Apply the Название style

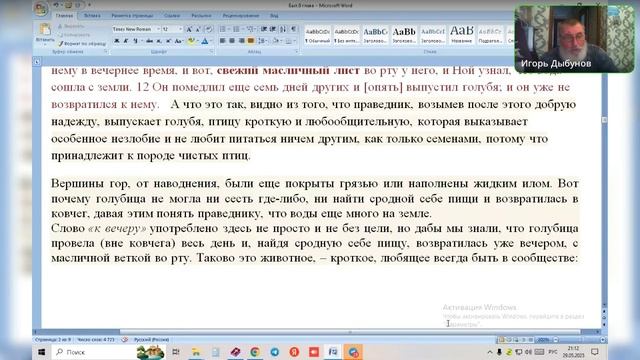(x=462, y=35)
